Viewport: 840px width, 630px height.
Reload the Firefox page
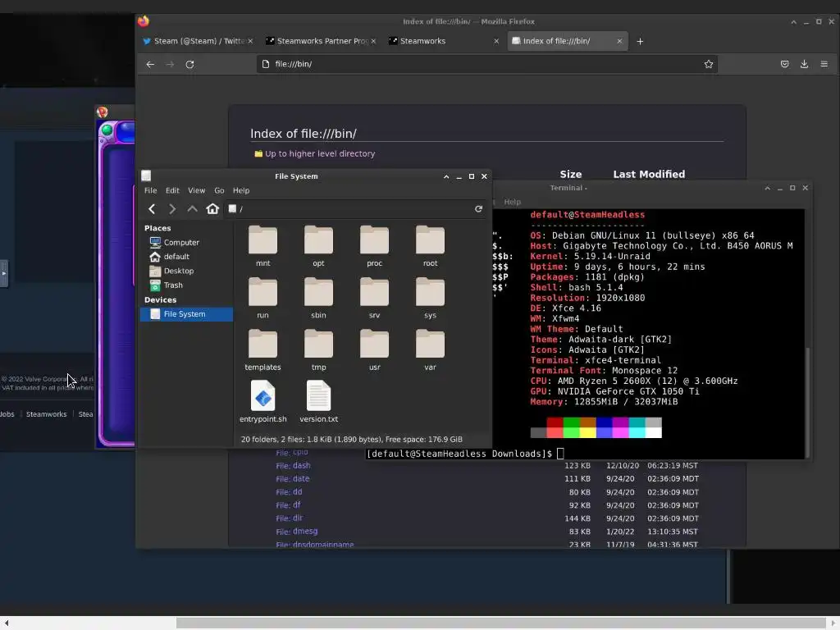[189, 64]
